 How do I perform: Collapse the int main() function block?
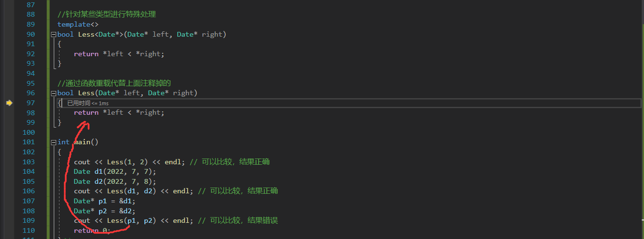pyautogui.click(x=53, y=142)
